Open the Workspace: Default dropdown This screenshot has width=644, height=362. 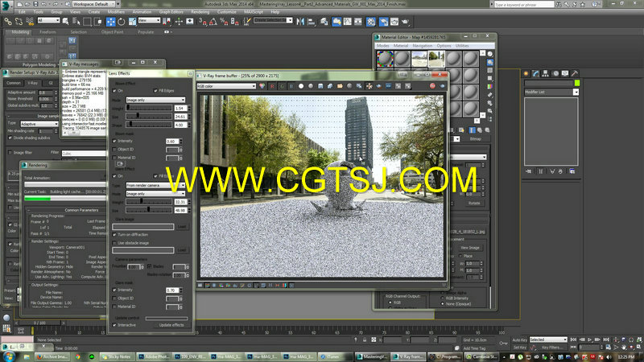[97, 4]
